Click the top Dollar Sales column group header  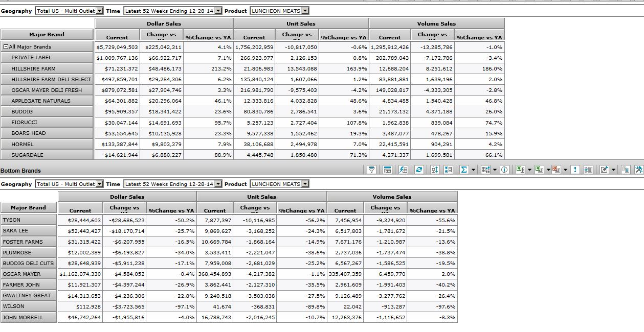[x=164, y=23]
